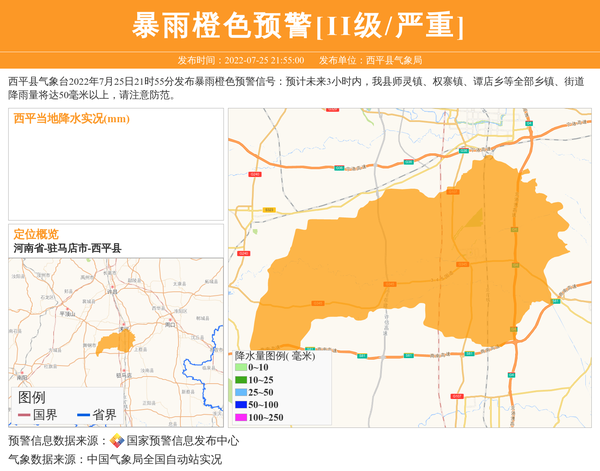600x471 pixels.
Task: Click the 发布时间 2022-07-25 timestamp
Action: (x=241, y=60)
